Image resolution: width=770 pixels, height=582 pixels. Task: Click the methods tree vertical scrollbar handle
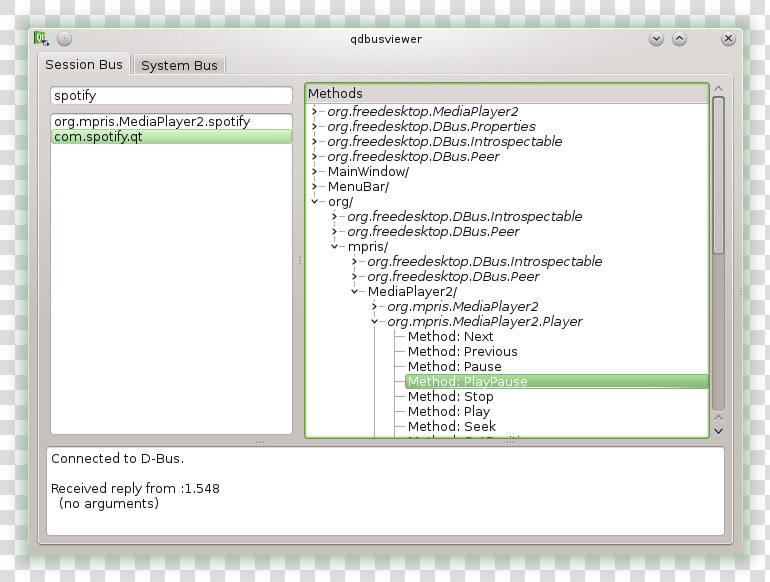coord(718,175)
